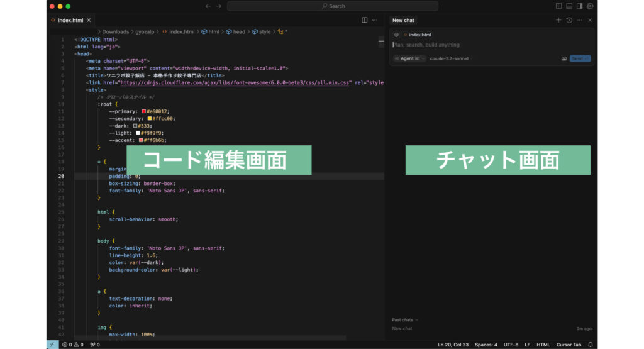Click the ports forwarded status item
Image resolution: width=644 pixels, height=349 pixels.
pyautogui.click(x=95, y=345)
